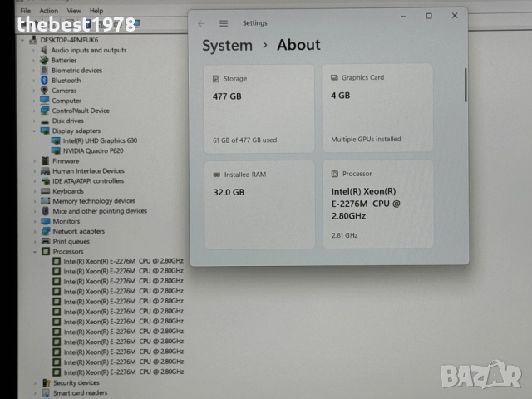Open the Storage info card
The width and height of the screenshot is (532, 399).
pos(259,108)
